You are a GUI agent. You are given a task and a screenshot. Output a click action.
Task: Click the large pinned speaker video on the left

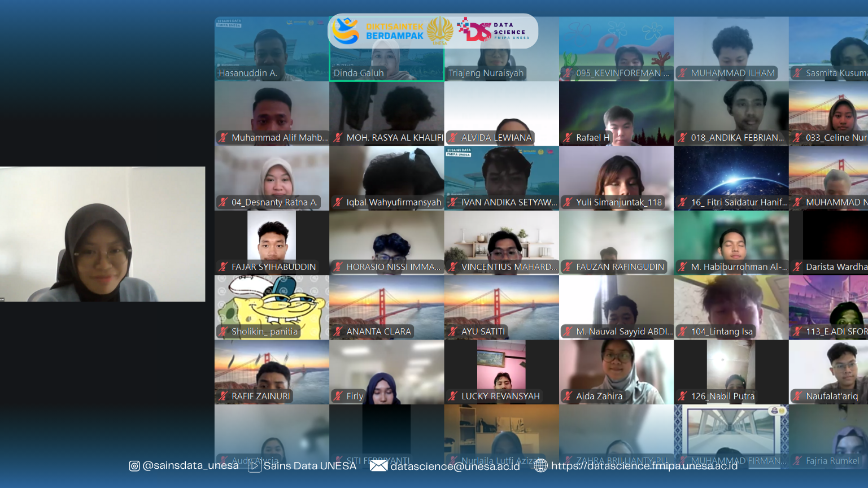pyautogui.click(x=102, y=234)
